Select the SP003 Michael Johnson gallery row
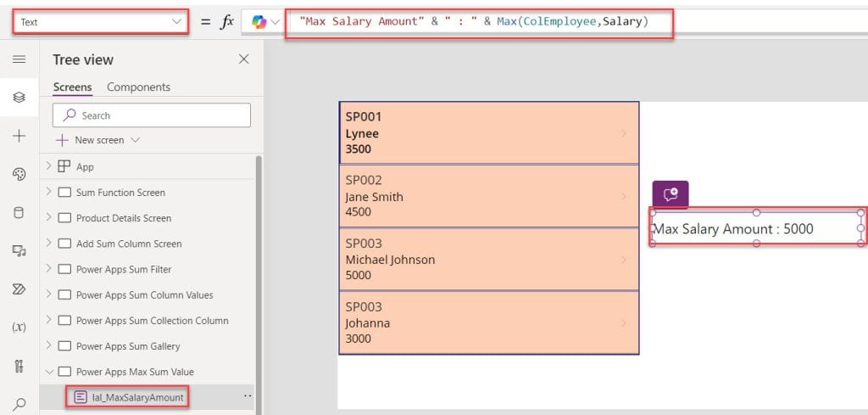868x415 pixels. tap(489, 260)
